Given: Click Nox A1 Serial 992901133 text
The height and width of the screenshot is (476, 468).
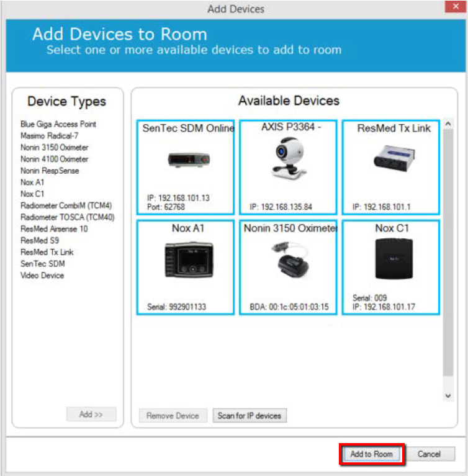Looking at the screenshot, I should coord(177,307).
